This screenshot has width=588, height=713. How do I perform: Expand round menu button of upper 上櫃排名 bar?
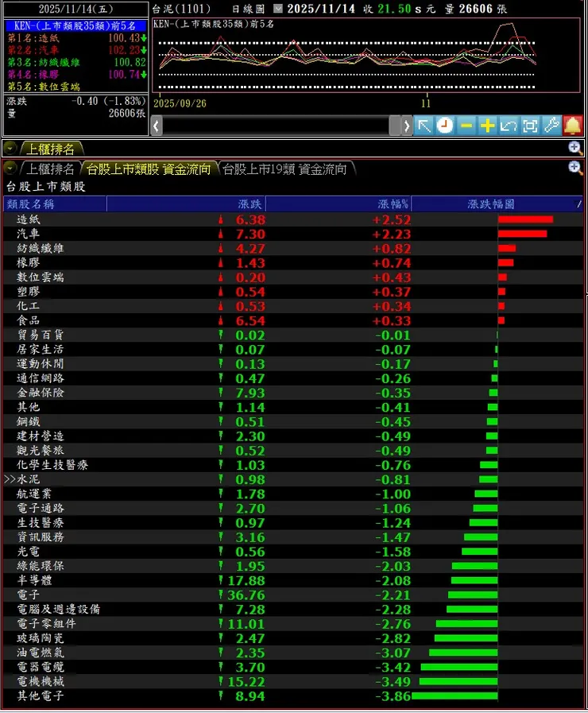click(10, 148)
